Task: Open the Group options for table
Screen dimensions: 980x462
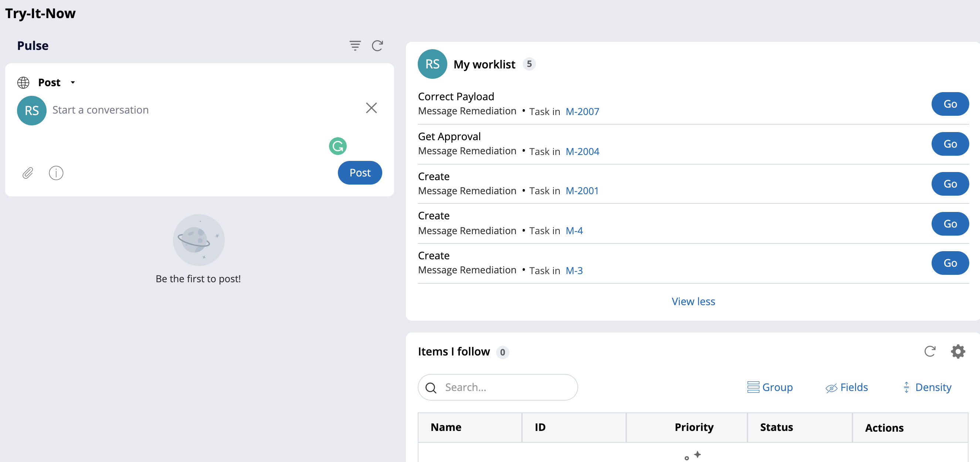Action: 770,387
